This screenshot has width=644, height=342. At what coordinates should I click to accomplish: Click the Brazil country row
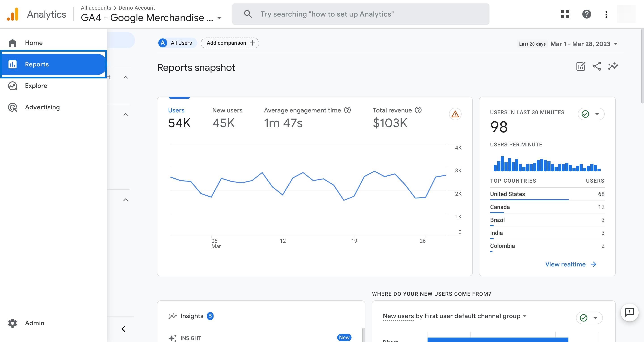pos(547,220)
